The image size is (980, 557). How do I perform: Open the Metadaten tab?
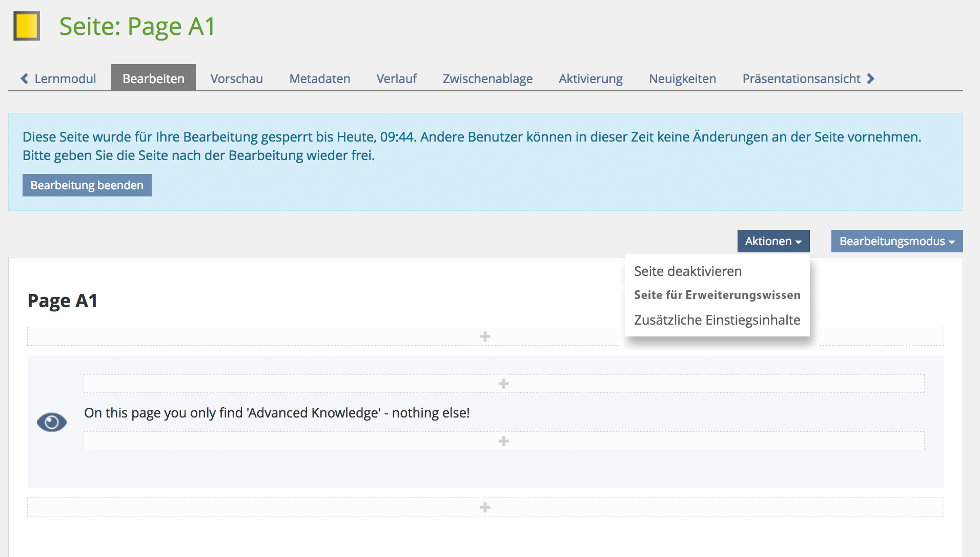point(319,78)
